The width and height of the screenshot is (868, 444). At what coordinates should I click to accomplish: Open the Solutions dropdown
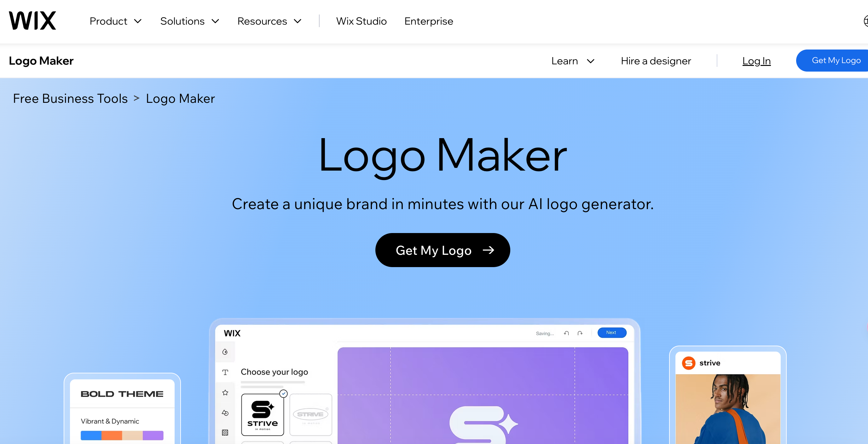[189, 21]
